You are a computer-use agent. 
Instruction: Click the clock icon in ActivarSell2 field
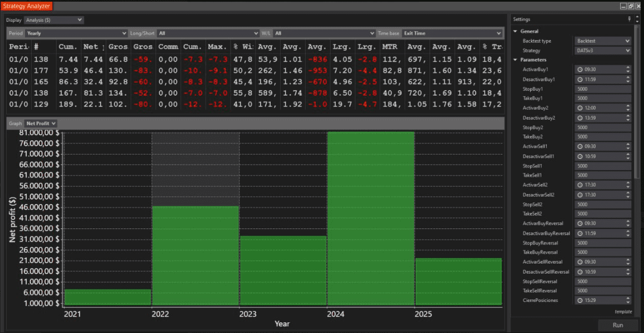pos(580,185)
